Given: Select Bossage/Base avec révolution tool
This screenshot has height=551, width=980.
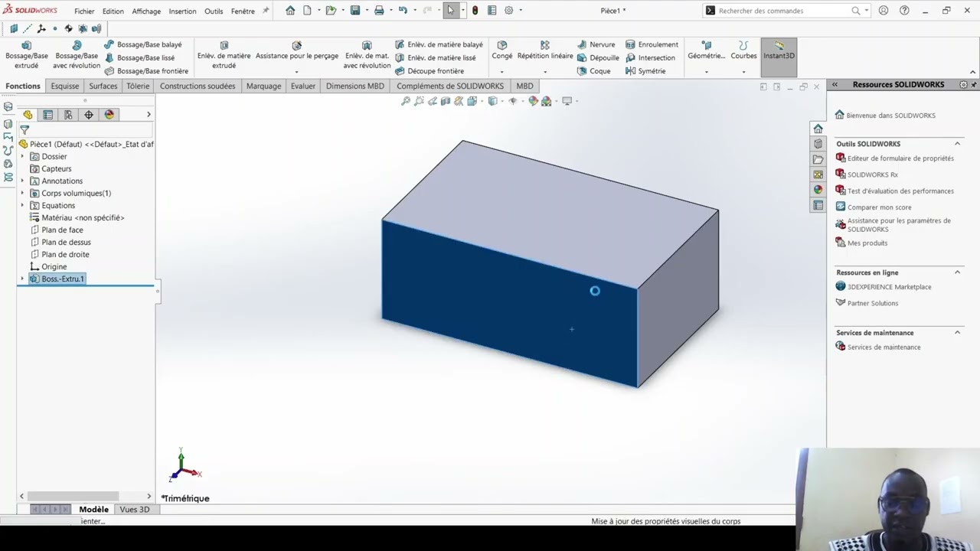Looking at the screenshot, I should click(x=77, y=56).
